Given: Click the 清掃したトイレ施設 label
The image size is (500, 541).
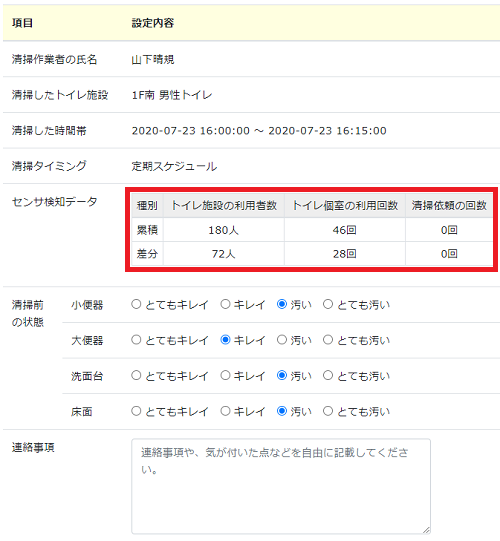Looking at the screenshot, I should (x=60, y=95).
